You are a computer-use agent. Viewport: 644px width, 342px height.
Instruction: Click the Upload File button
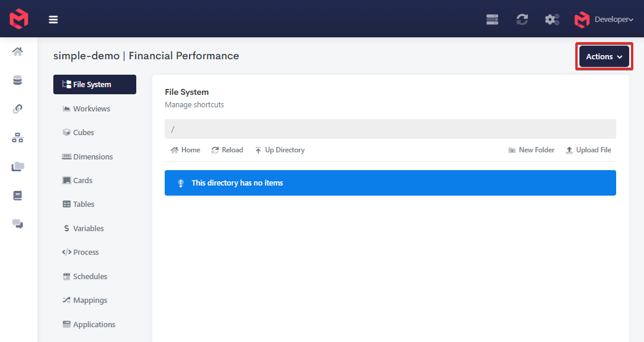coord(588,150)
